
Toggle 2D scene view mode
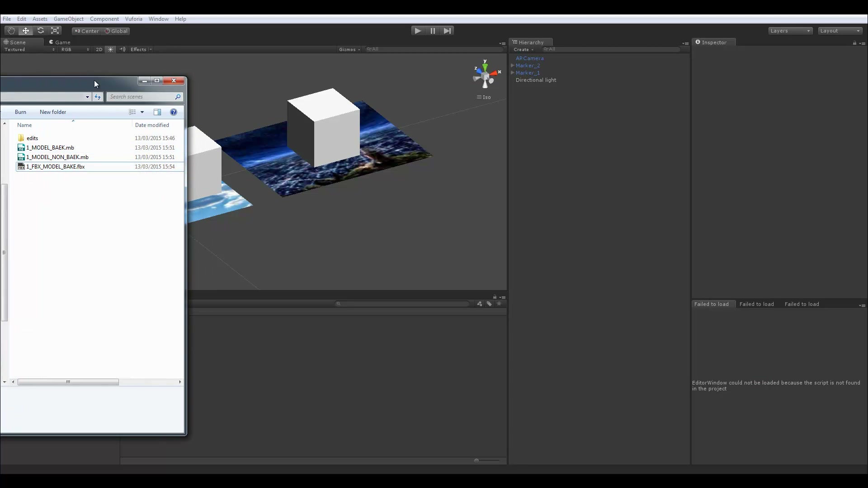[x=99, y=50]
